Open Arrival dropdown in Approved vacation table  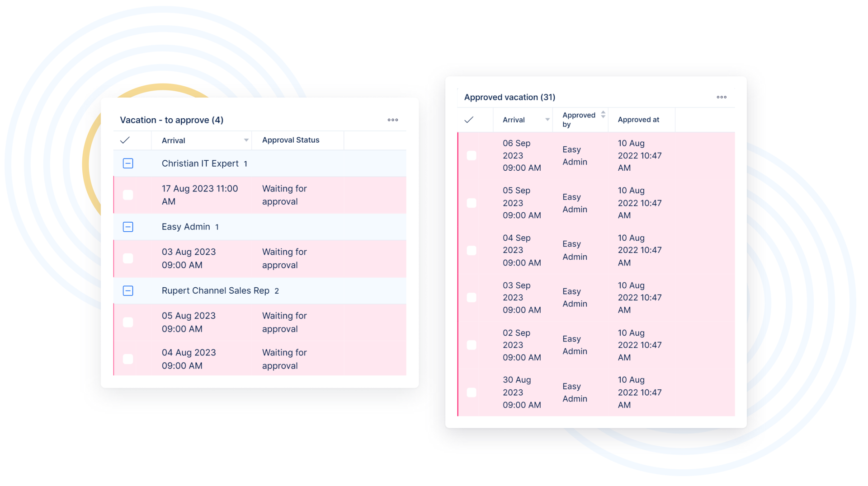[x=547, y=120]
